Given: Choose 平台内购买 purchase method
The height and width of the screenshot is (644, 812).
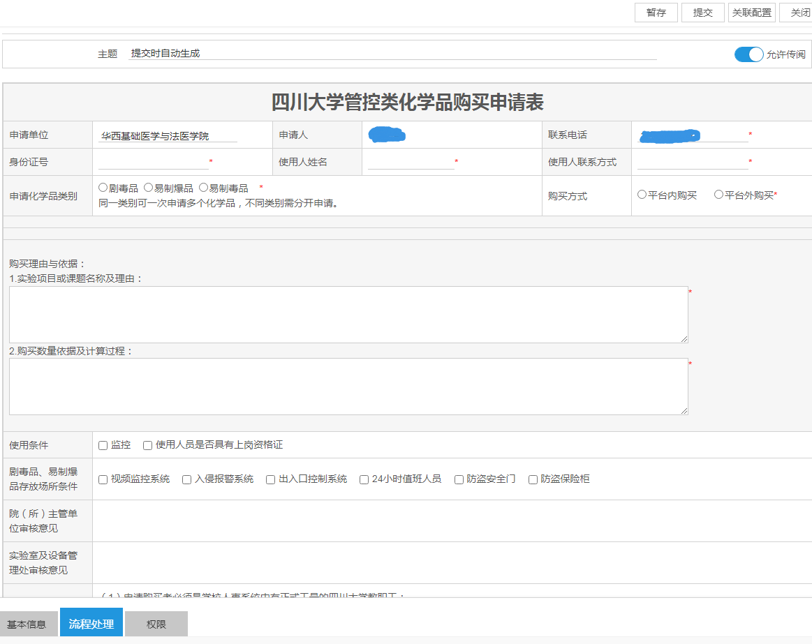Looking at the screenshot, I should pyautogui.click(x=642, y=195).
